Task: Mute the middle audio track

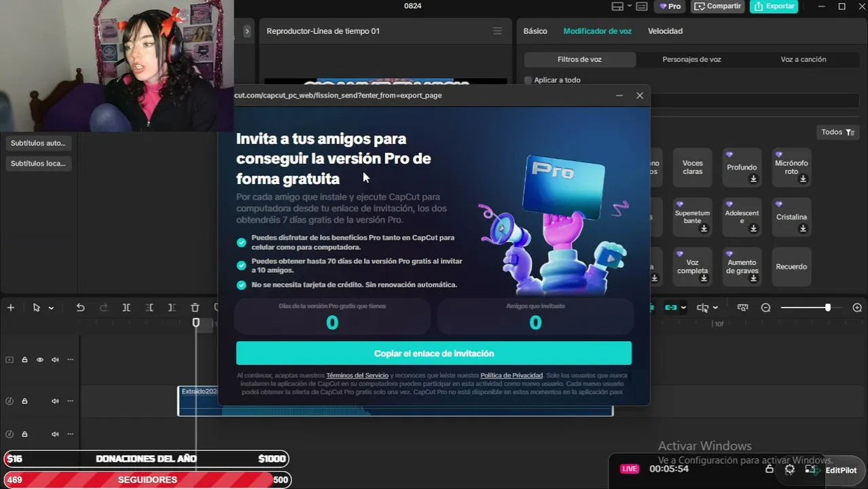Action: [x=55, y=401]
